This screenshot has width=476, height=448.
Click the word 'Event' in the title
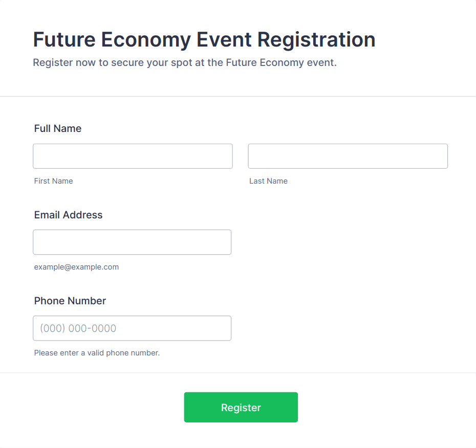coord(223,40)
